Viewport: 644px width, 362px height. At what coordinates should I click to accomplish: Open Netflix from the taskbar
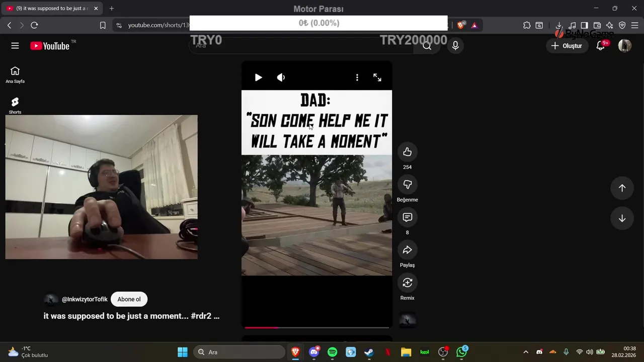pos(388,352)
